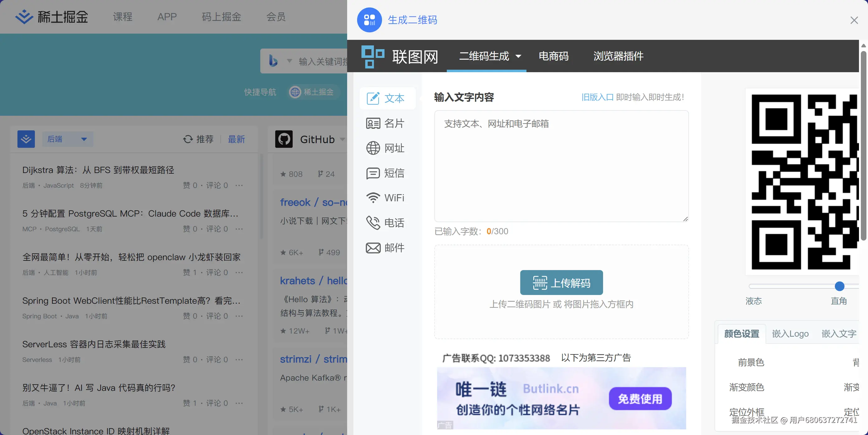Open the 旧版入口 link
The image size is (868, 435).
click(x=597, y=97)
